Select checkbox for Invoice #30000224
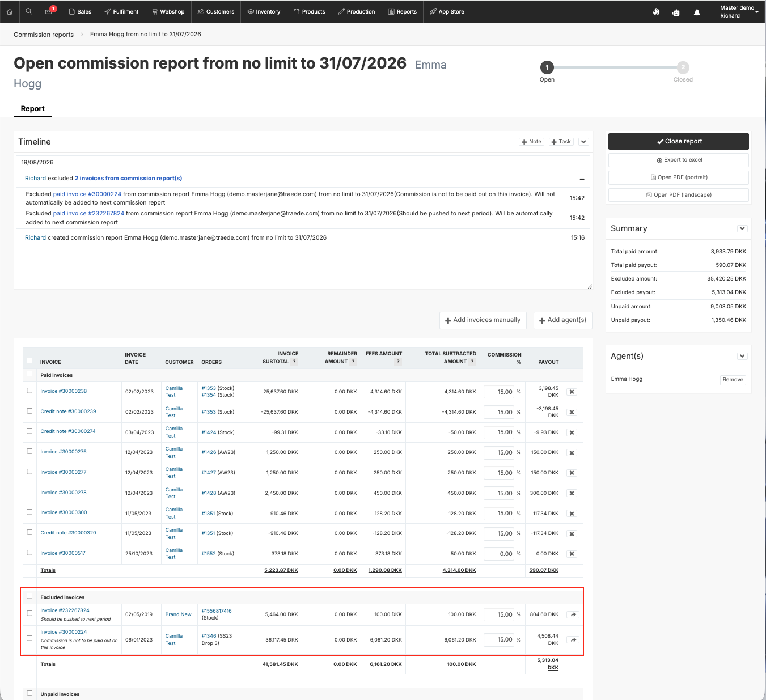 (x=29, y=638)
